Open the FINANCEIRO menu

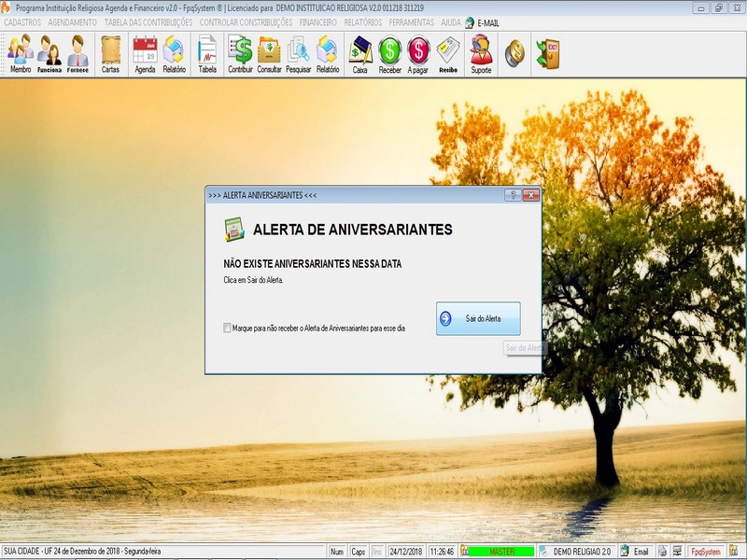(x=317, y=22)
